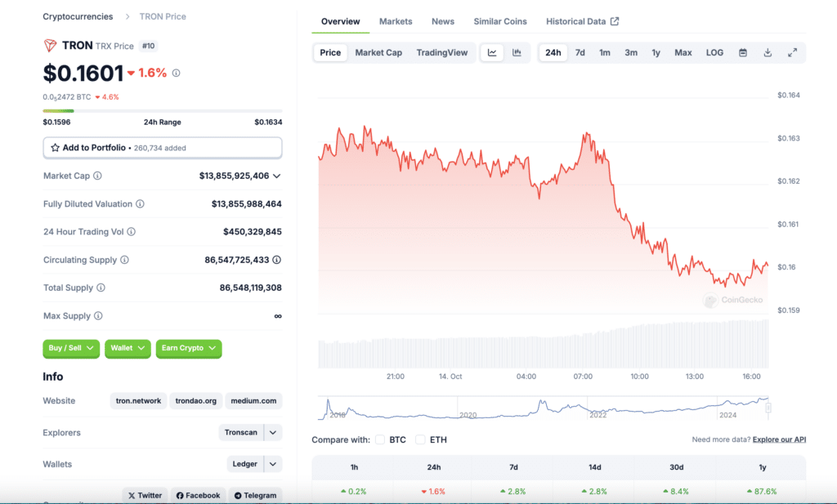Select the 1m time range
The image size is (837, 504).
click(x=605, y=52)
